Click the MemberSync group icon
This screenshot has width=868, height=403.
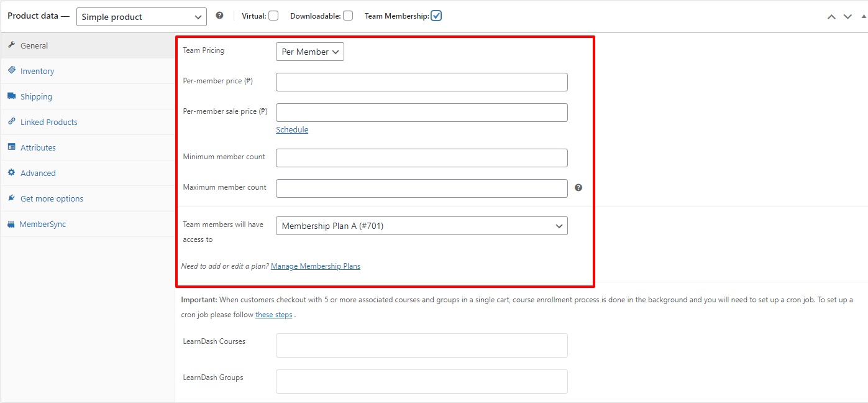point(11,225)
